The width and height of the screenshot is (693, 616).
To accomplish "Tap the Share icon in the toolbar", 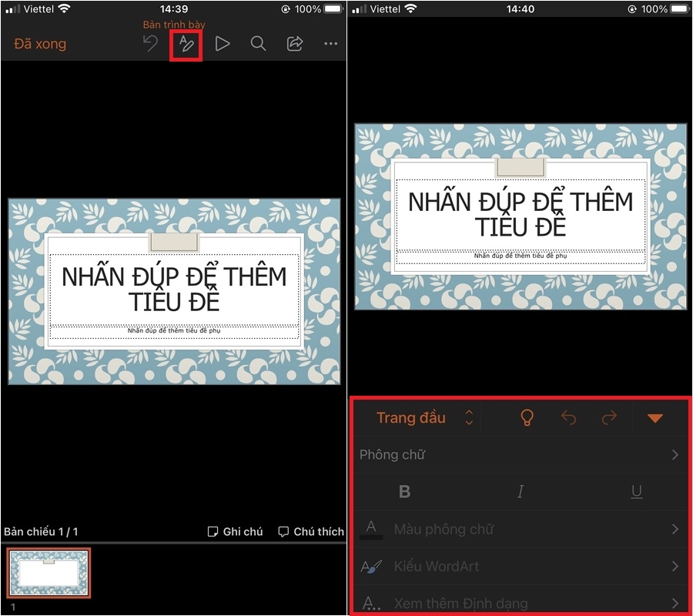I will coord(294,44).
